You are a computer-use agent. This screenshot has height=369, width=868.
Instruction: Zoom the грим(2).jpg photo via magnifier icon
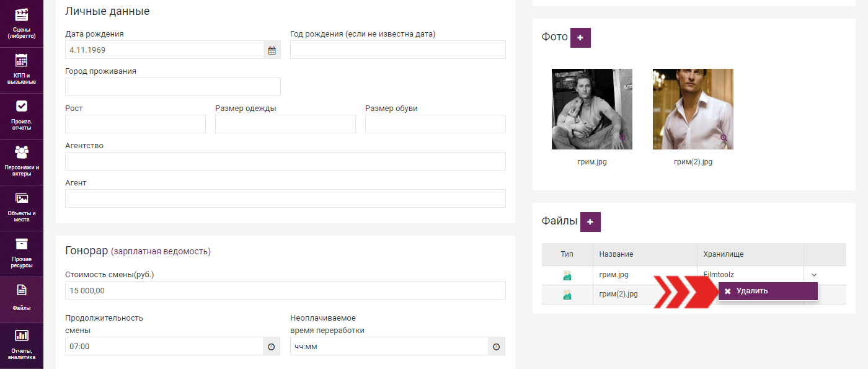tap(724, 138)
